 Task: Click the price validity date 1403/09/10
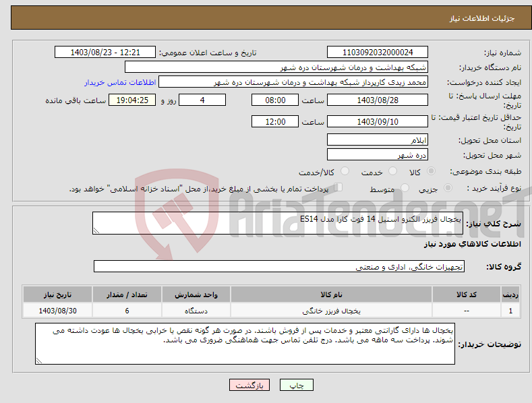(x=378, y=121)
